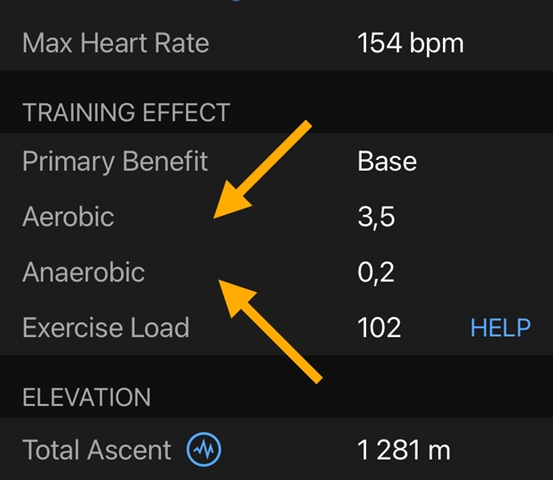Tap the 3,5 aerobic score

click(376, 217)
